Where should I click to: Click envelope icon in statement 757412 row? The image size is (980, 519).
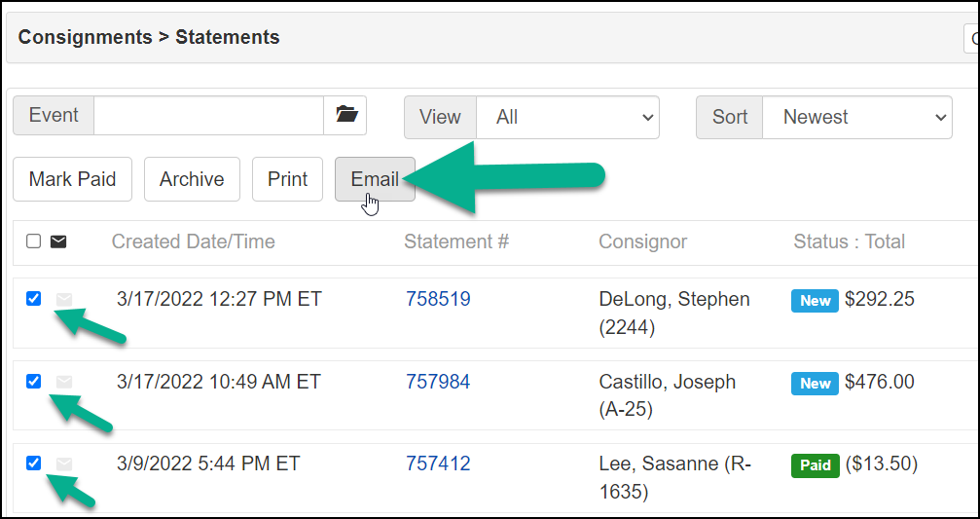pos(64,463)
